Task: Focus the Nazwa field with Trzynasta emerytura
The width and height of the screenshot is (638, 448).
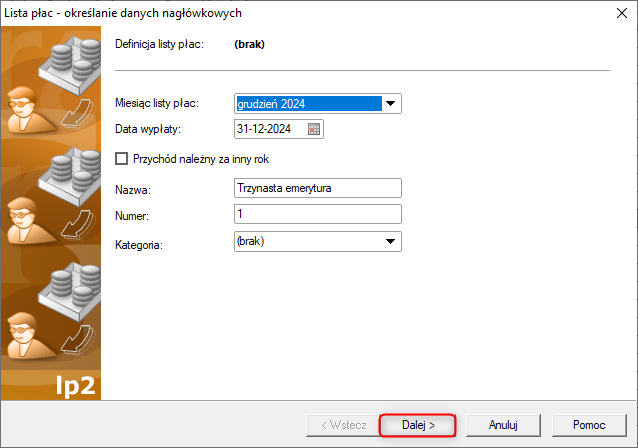Action: pos(318,188)
